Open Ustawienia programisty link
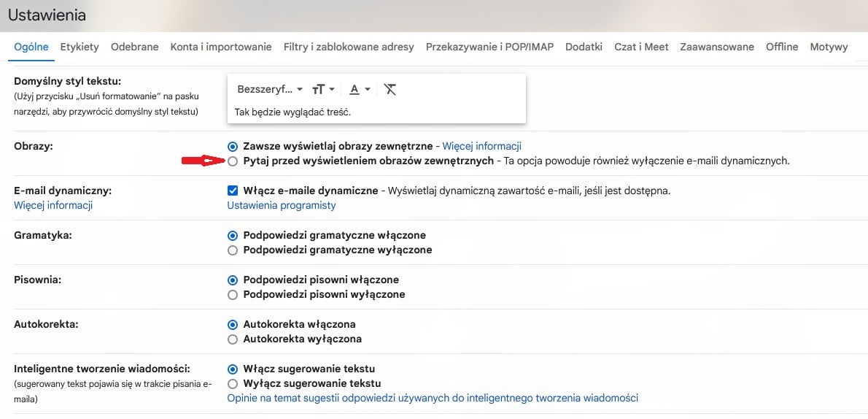868x419 pixels. pyautogui.click(x=282, y=206)
